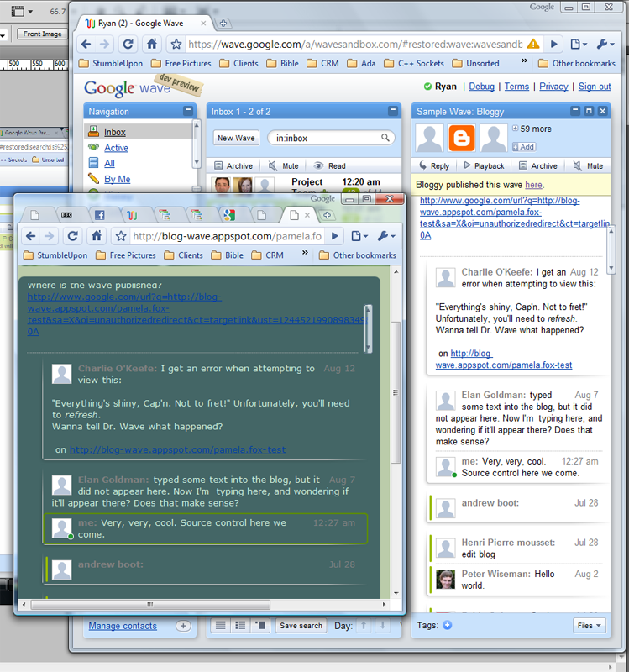
Task: Click Reply in the wave toolbar
Action: 433,166
